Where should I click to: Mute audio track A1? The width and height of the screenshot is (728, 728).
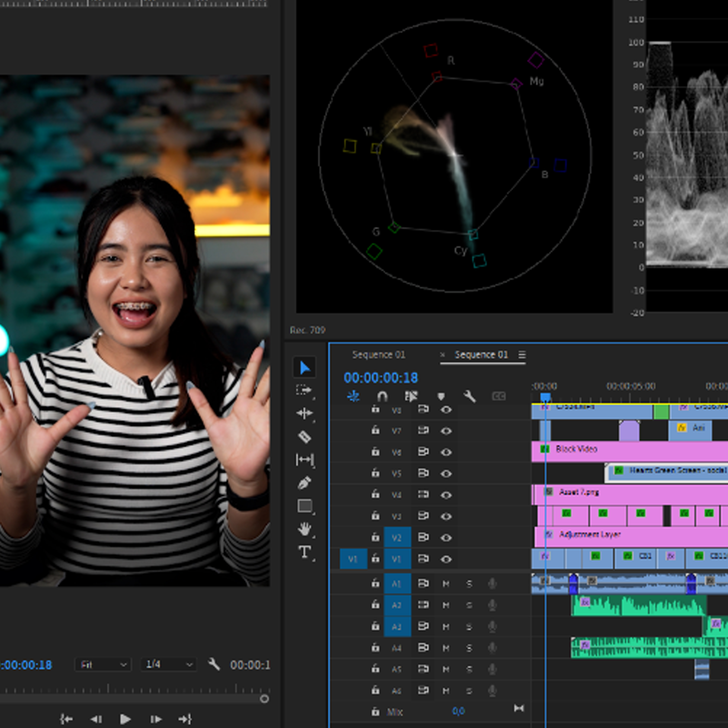[x=446, y=584]
